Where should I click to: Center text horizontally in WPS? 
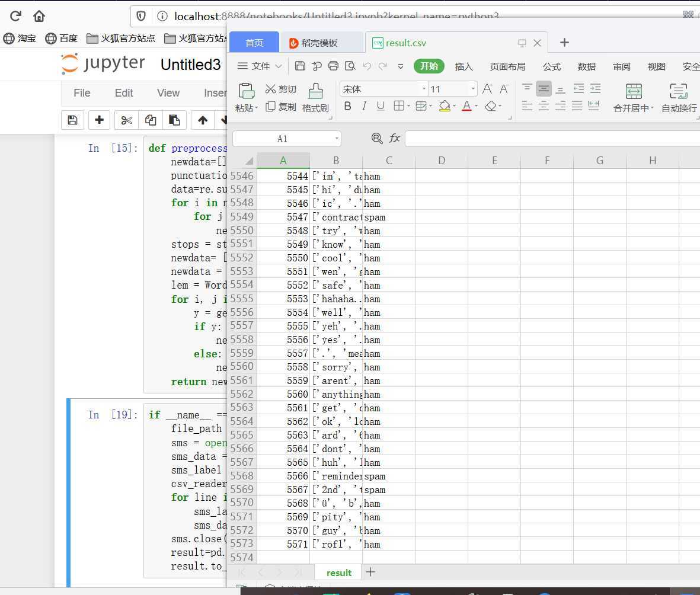(544, 106)
